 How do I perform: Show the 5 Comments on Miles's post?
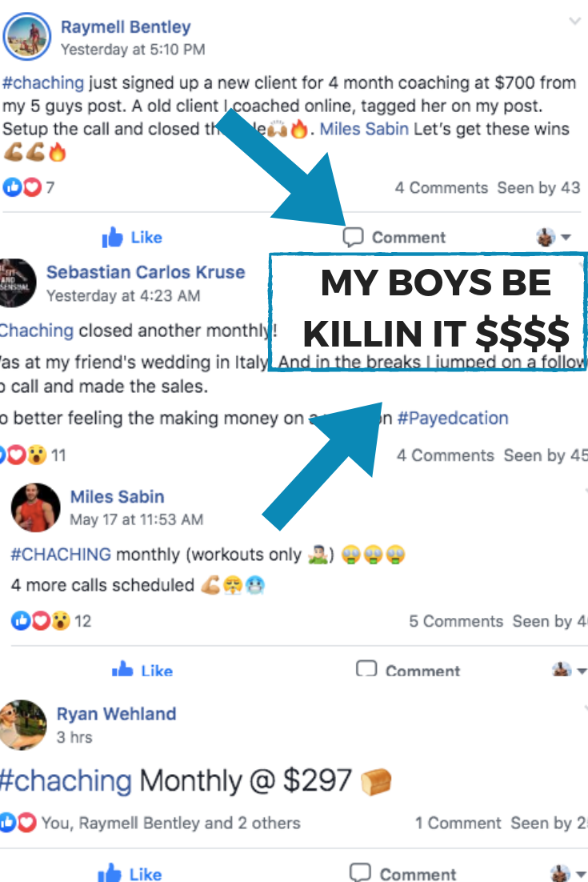pos(456,621)
